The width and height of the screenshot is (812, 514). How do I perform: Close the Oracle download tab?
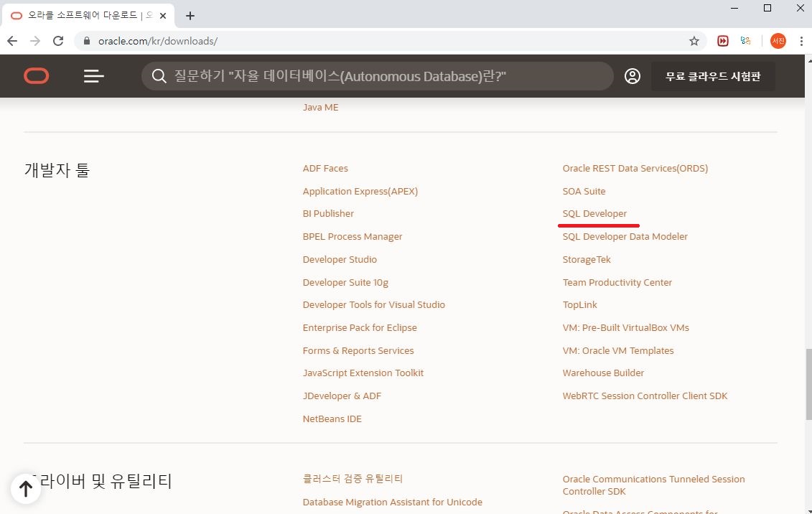tap(162, 16)
